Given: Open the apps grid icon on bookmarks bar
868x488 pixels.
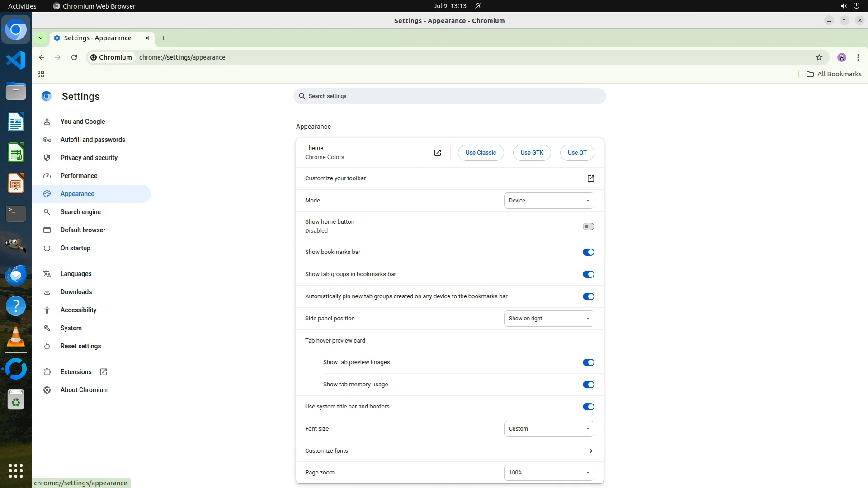Looking at the screenshot, I should click(x=41, y=74).
